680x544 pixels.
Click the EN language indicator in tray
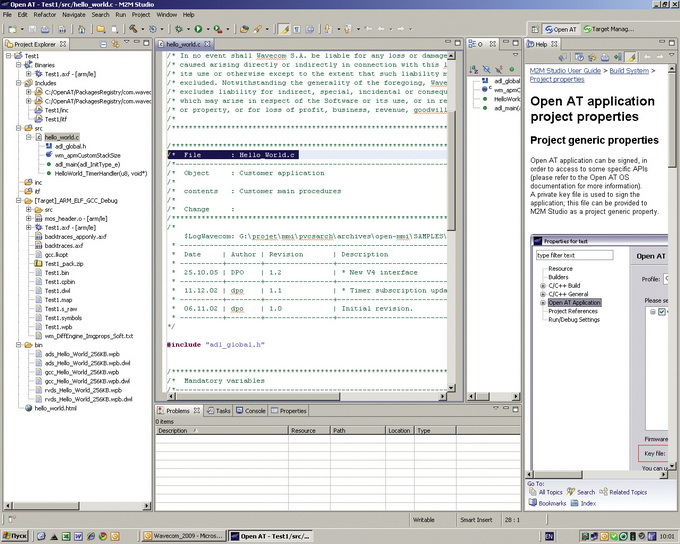tap(549, 537)
